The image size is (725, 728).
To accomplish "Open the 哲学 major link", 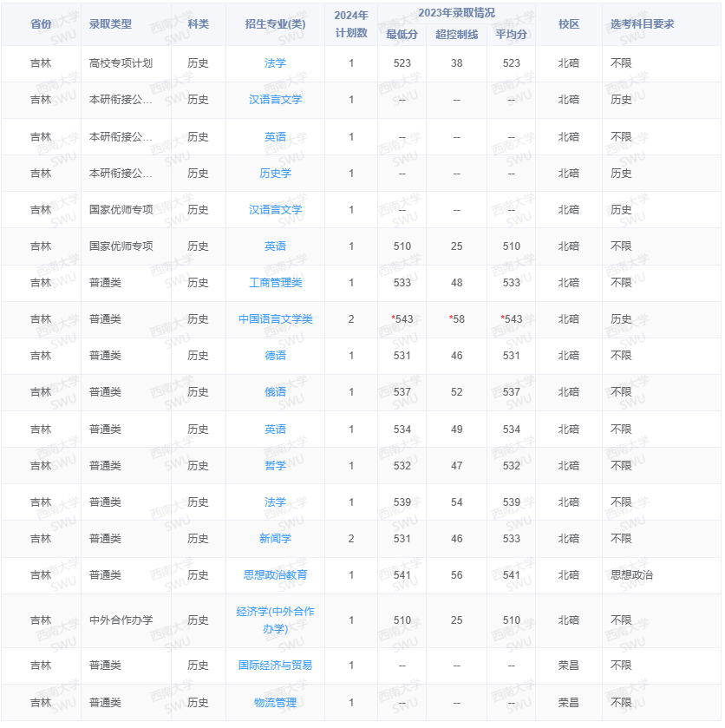I will 275,465.
